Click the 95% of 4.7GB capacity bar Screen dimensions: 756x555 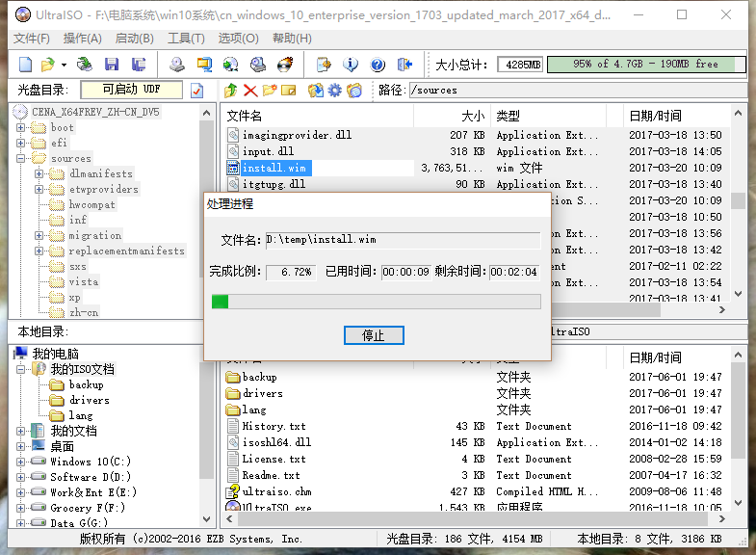tap(646, 65)
